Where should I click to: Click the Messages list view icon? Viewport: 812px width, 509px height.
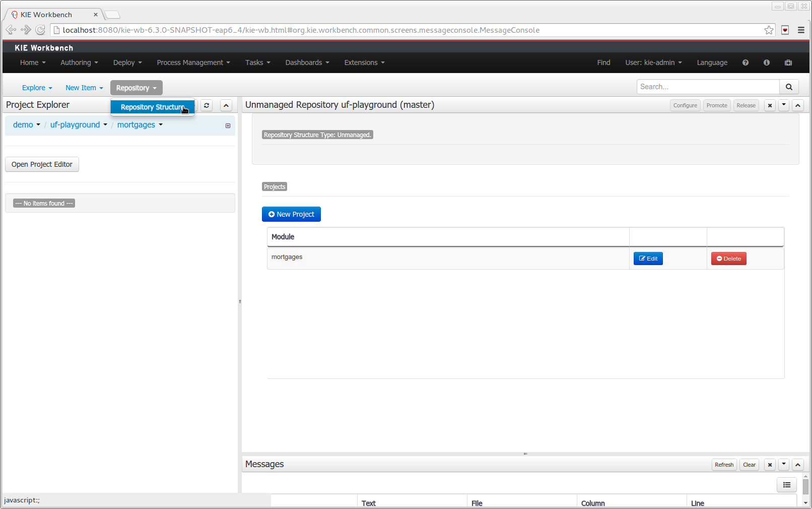pos(787,485)
